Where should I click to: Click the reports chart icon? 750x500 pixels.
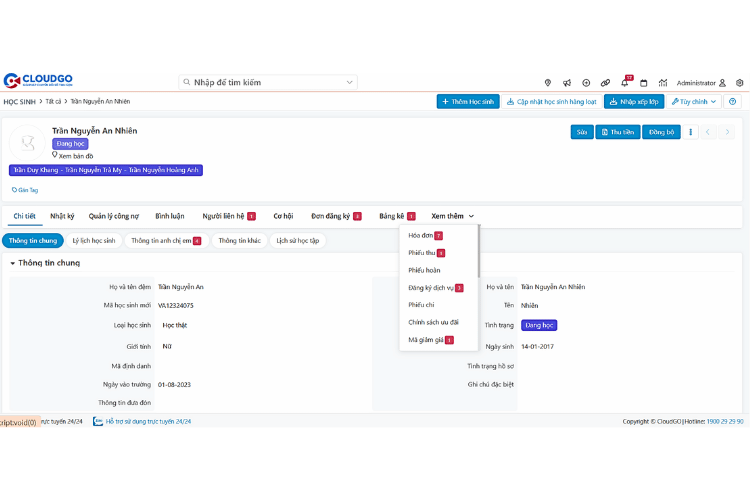[662, 82]
